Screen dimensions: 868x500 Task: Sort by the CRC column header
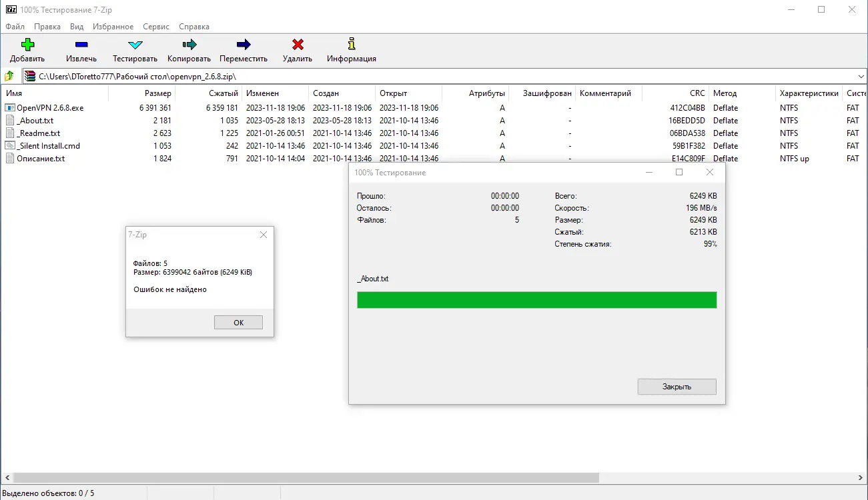click(x=675, y=93)
